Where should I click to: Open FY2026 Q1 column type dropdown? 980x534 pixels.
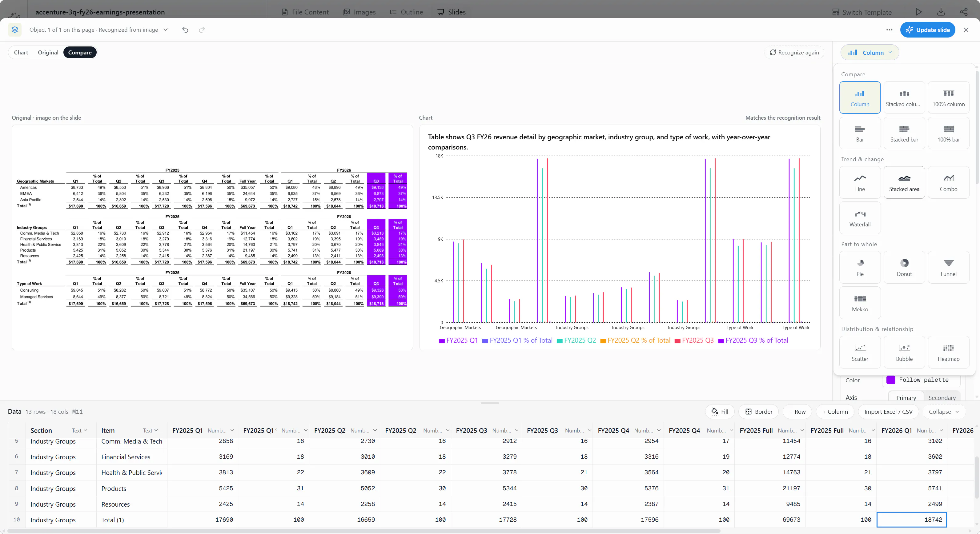coord(930,430)
